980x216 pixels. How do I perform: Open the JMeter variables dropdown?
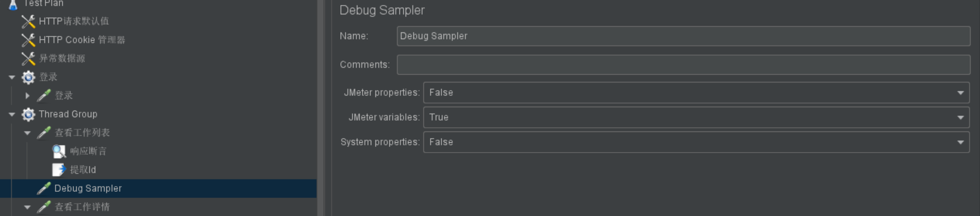pyautogui.click(x=696, y=118)
